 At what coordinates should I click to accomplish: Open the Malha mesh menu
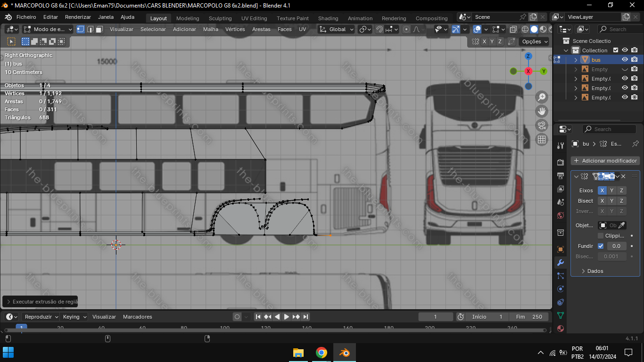click(211, 29)
